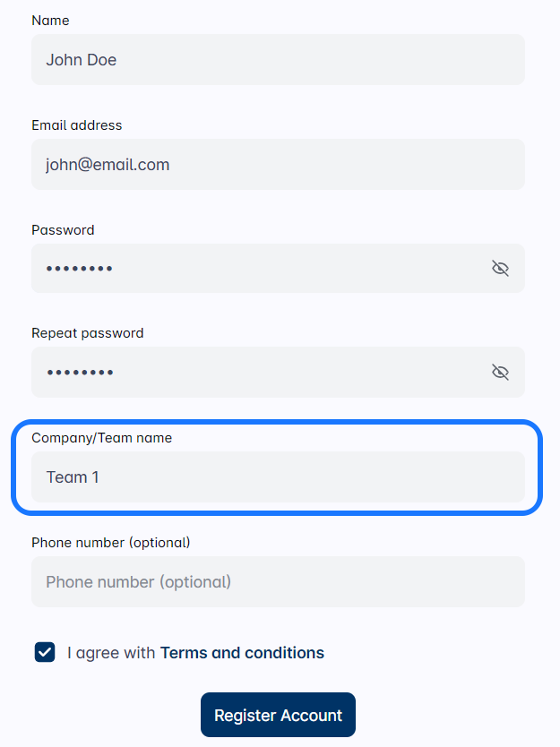Open the Terms and conditions link
The width and height of the screenshot is (560, 747).
pyautogui.click(x=242, y=653)
